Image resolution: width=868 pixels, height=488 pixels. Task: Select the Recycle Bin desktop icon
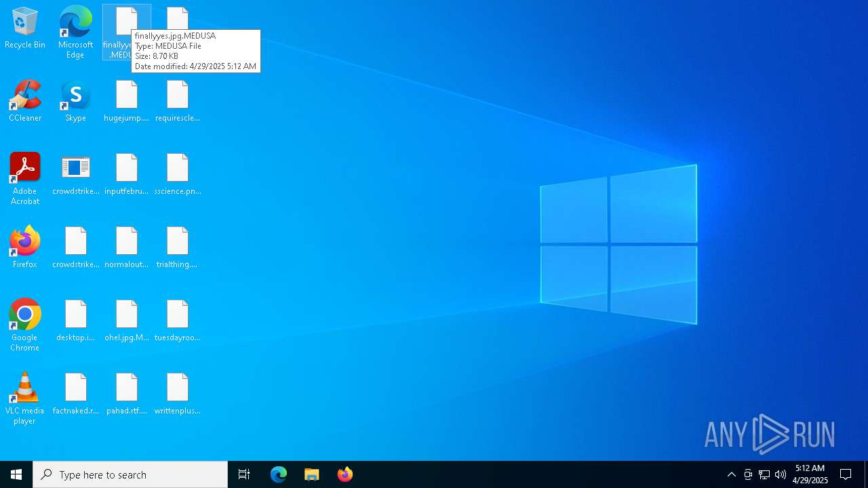(25, 28)
